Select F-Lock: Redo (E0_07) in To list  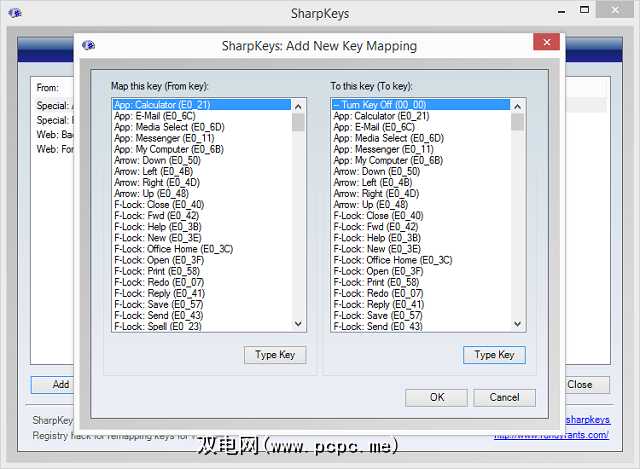(421, 293)
